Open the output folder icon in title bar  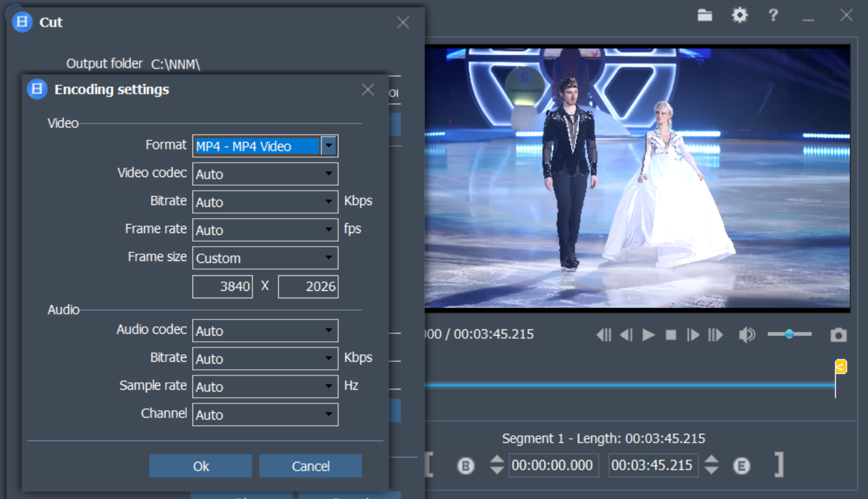pyautogui.click(x=705, y=16)
